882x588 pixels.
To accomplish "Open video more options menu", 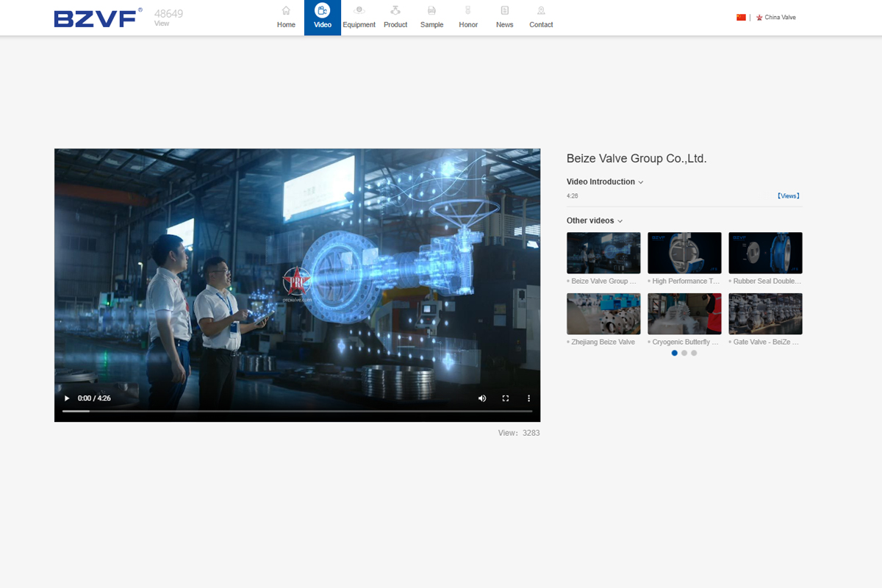I will (x=528, y=398).
